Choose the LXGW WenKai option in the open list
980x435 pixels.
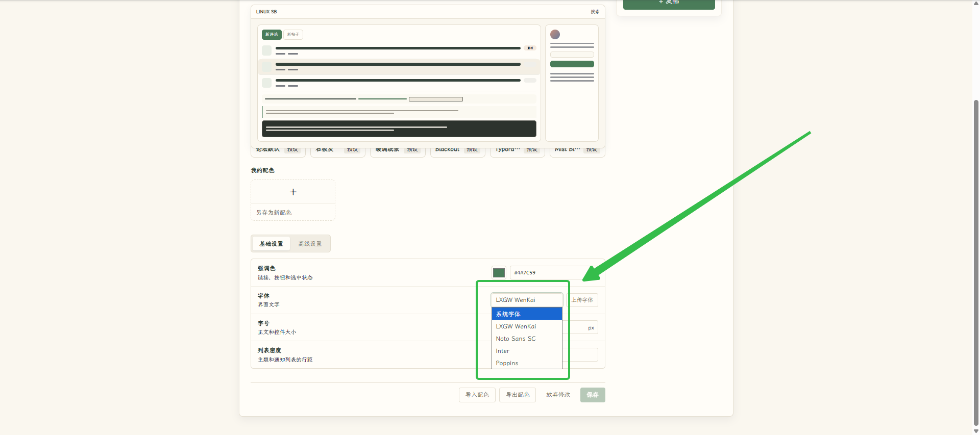point(527,326)
